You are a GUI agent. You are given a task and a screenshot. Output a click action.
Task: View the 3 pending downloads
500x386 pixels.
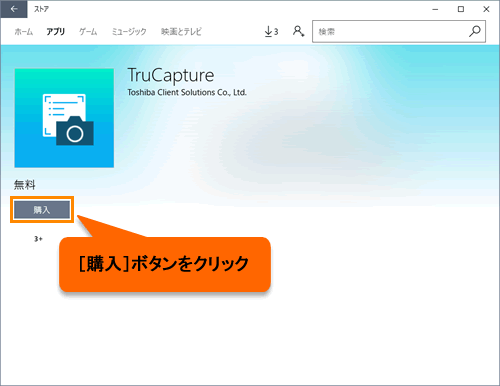(x=271, y=32)
